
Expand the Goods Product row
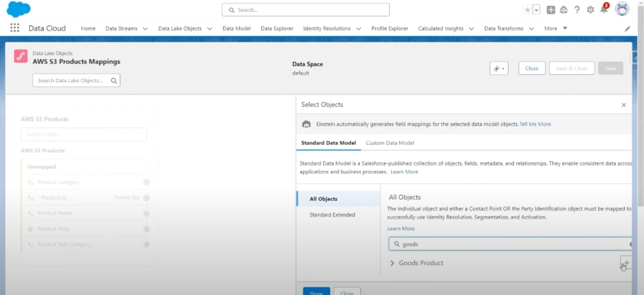[x=392, y=263]
